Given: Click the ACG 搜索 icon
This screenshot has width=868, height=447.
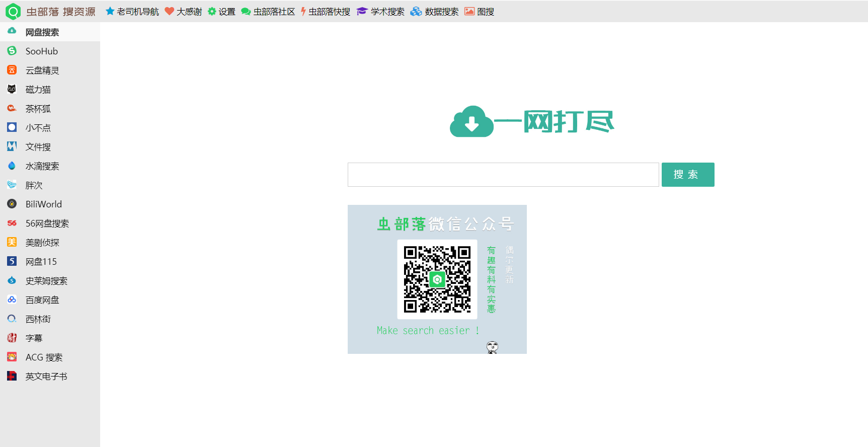Looking at the screenshot, I should click(x=12, y=357).
